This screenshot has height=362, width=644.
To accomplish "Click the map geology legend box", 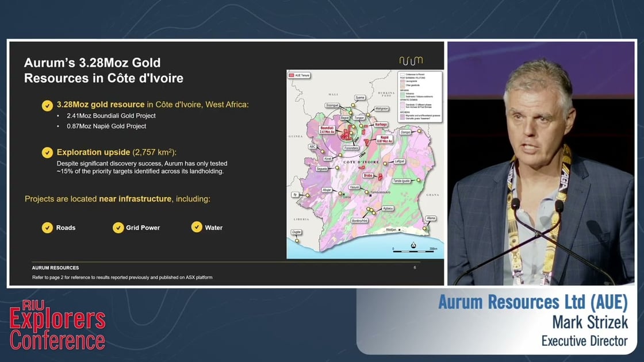I will coord(420,95).
